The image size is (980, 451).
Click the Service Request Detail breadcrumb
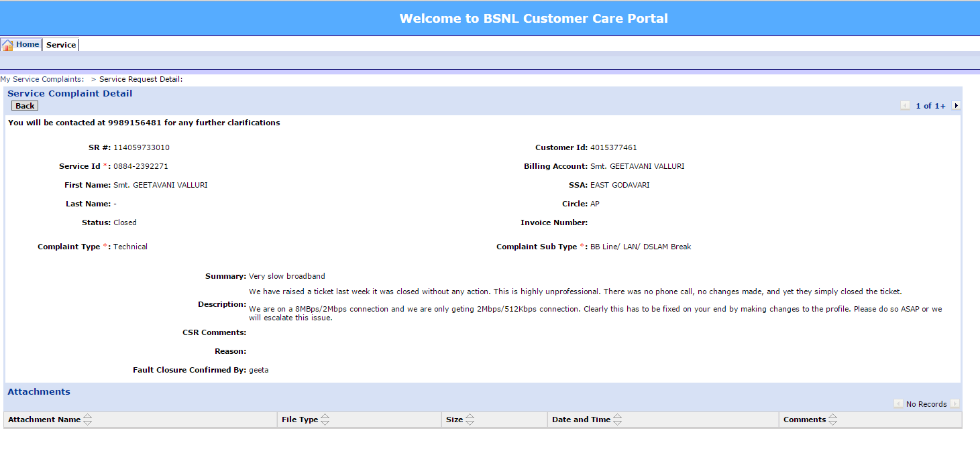pos(141,79)
